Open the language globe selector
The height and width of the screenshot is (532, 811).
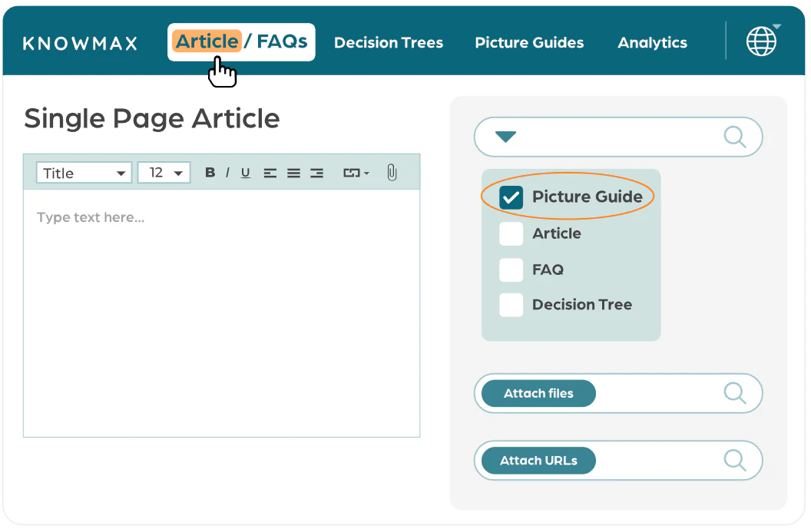click(761, 41)
